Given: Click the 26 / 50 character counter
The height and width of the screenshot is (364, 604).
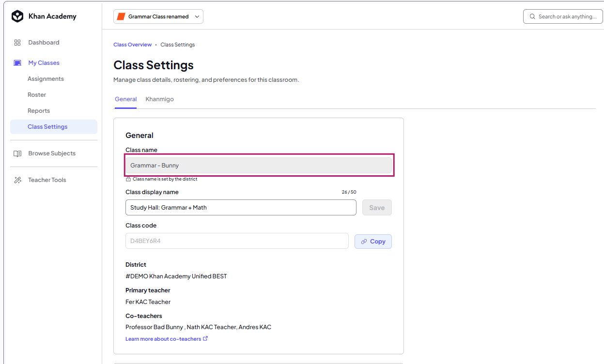Looking at the screenshot, I should 349,192.
